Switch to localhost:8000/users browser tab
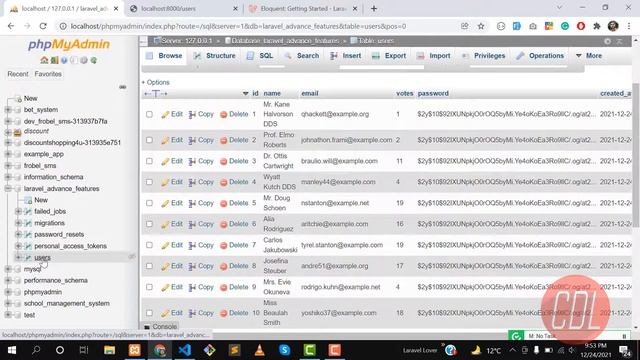 tap(184, 9)
